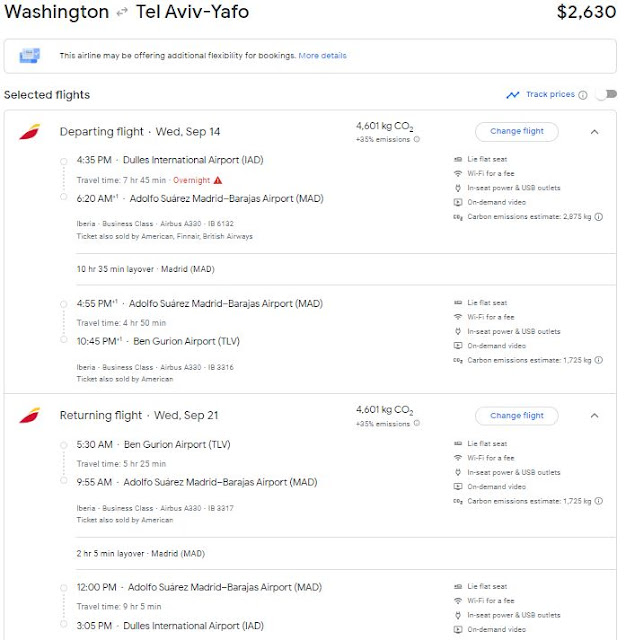Click departing flight emissions info icon
This screenshot has height=640, width=626.
pyautogui.click(x=416, y=141)
